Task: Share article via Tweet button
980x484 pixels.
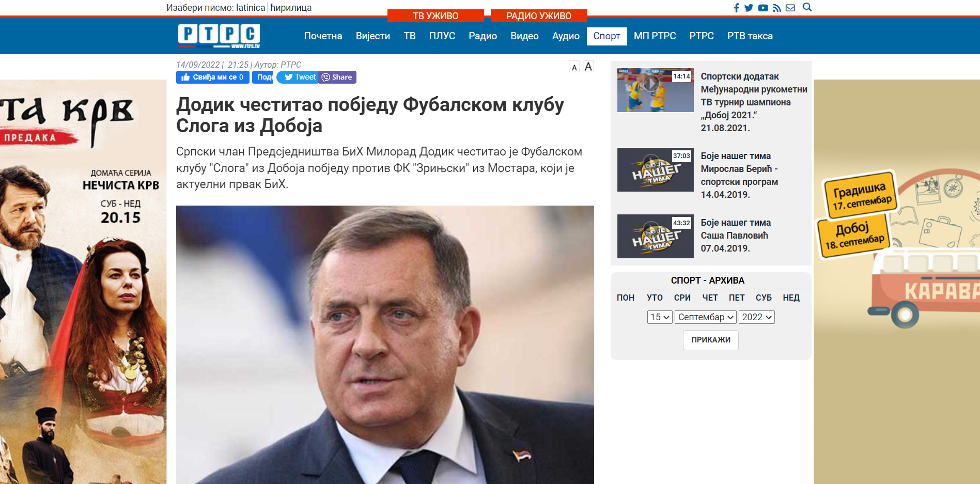Action: point(298,77)
